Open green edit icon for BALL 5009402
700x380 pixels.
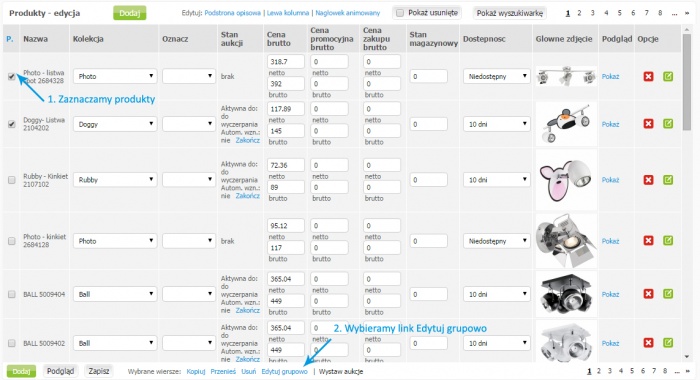[x=668, y=342]
